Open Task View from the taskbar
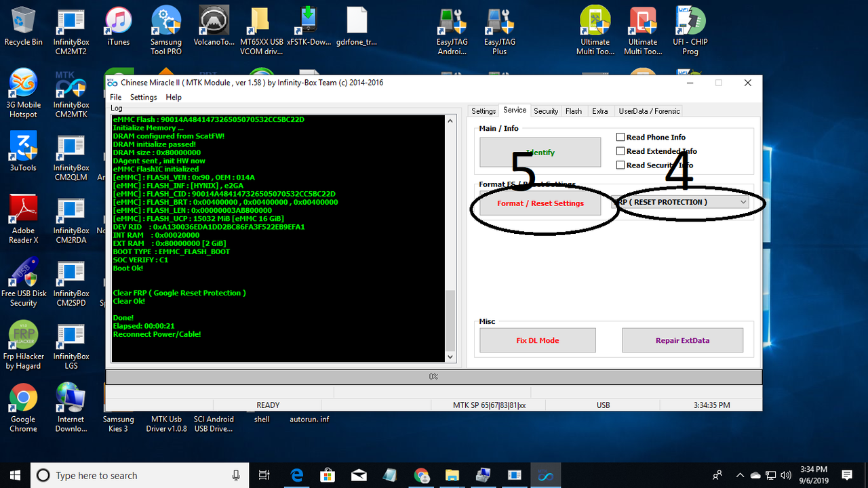Image resolution: width=868 pixels, height=488 pixels. 264,475
